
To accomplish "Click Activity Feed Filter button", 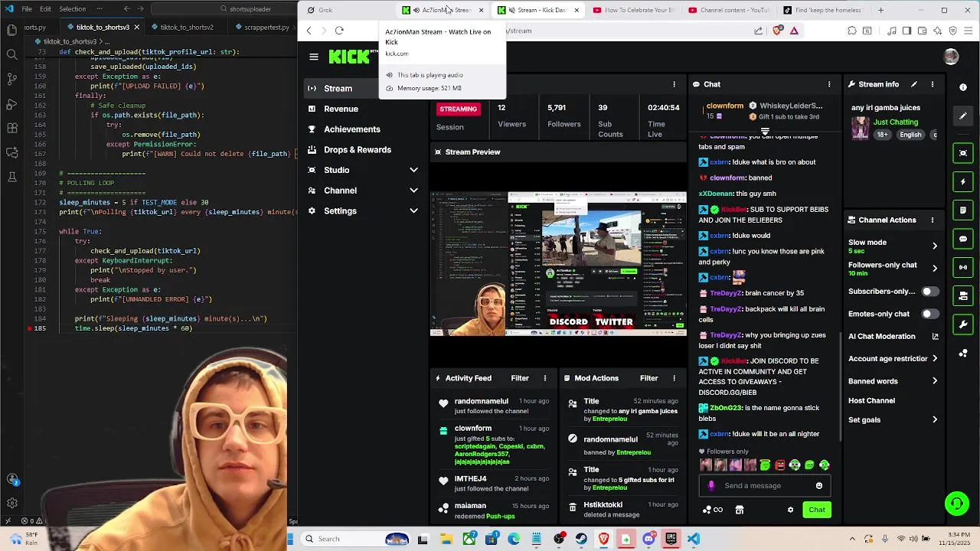I will [x=520, y=378].
